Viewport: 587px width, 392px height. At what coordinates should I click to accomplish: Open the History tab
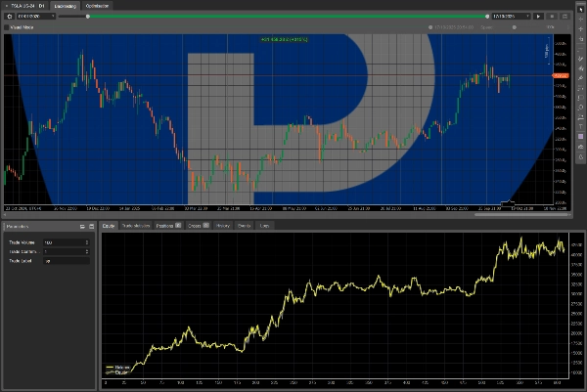[222, 226]
